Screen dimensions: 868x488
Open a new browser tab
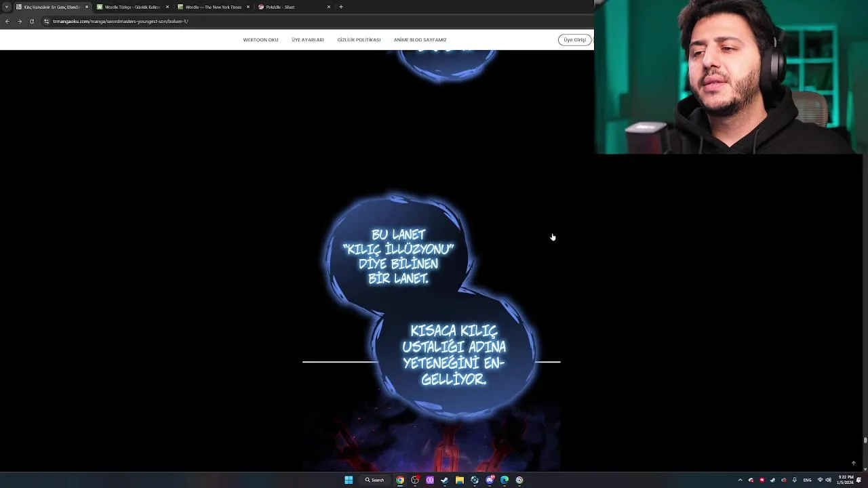(x=341, y=7)
